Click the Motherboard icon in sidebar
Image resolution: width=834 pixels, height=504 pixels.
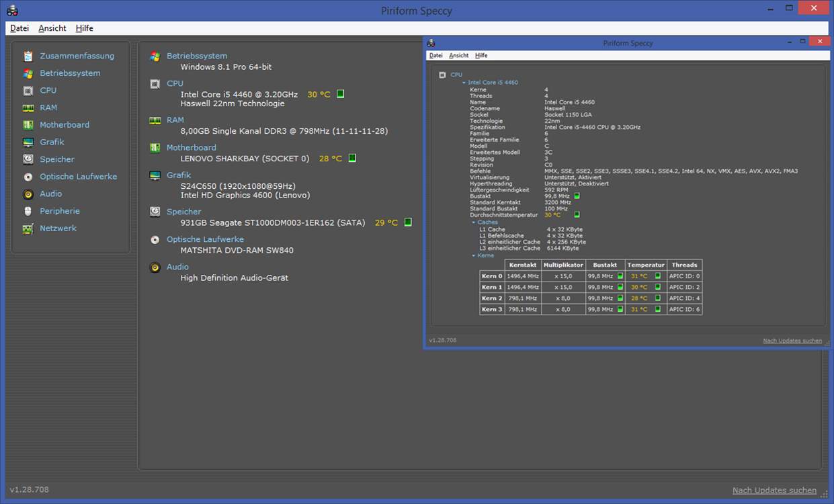coord(28,125)
